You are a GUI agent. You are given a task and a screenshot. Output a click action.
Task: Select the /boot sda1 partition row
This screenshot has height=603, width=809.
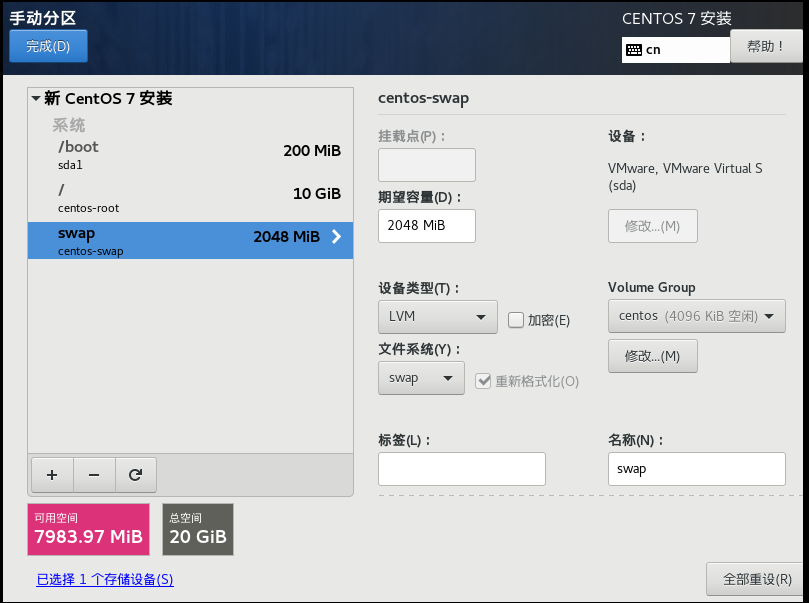pyautogui.click(x=190, y=155)
